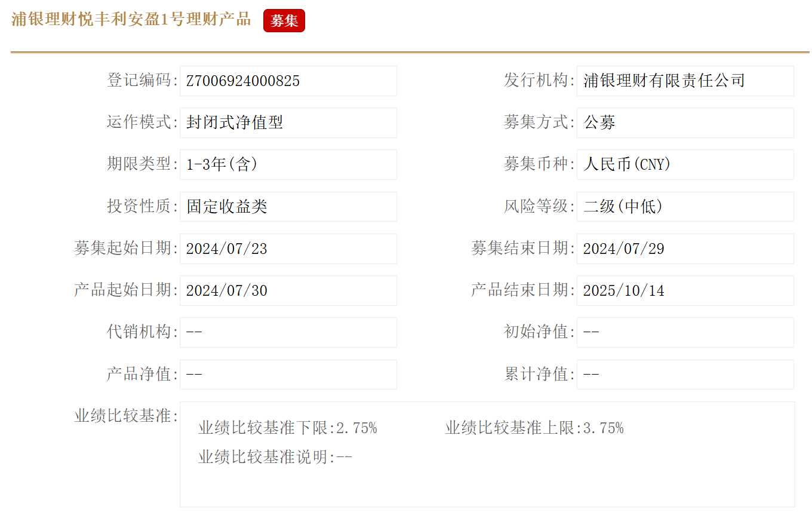The height and width of the screenshot is (518, 812).
Task: Click the registration code Z7006924000825 field
Action: (x=288, y=81)
